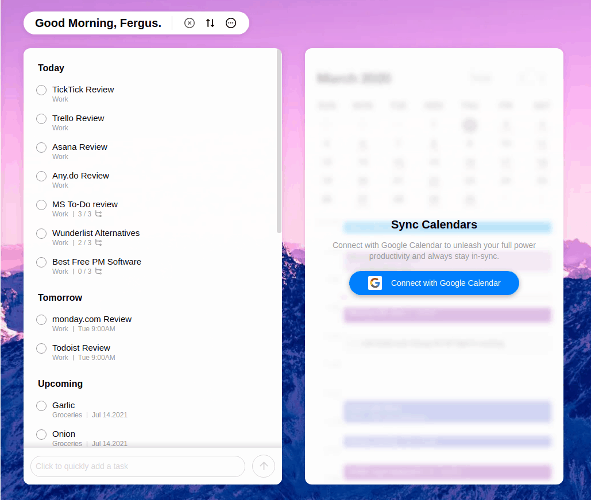This screenshot has height=500, width=591.
Task: Open the sort arrows icon
Action: 210,23
